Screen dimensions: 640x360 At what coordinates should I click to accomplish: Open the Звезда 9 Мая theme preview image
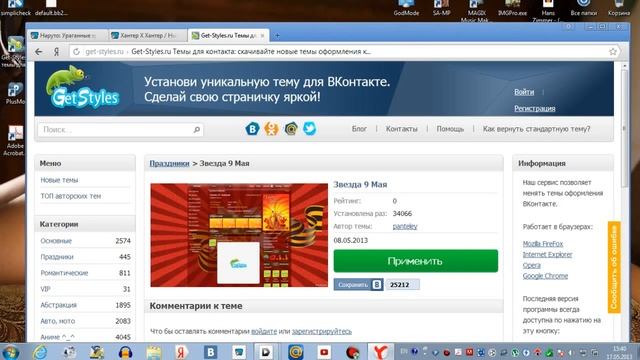coord(239,235)
